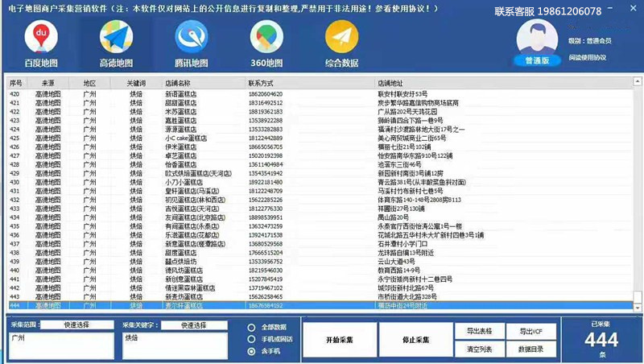Screen dimensions: 644x364
Task: Enable the 含手机 radio option
Action: (252, 352)
